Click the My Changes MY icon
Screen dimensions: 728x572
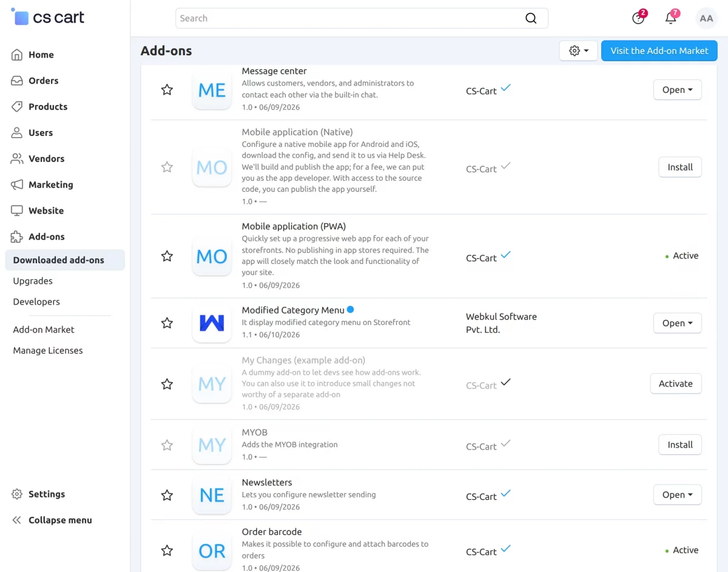(212, 383)
